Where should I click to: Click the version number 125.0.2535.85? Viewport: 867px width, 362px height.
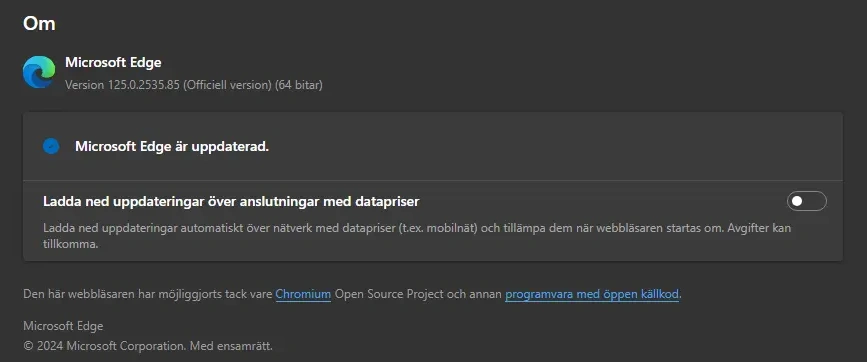click(143, 85)
